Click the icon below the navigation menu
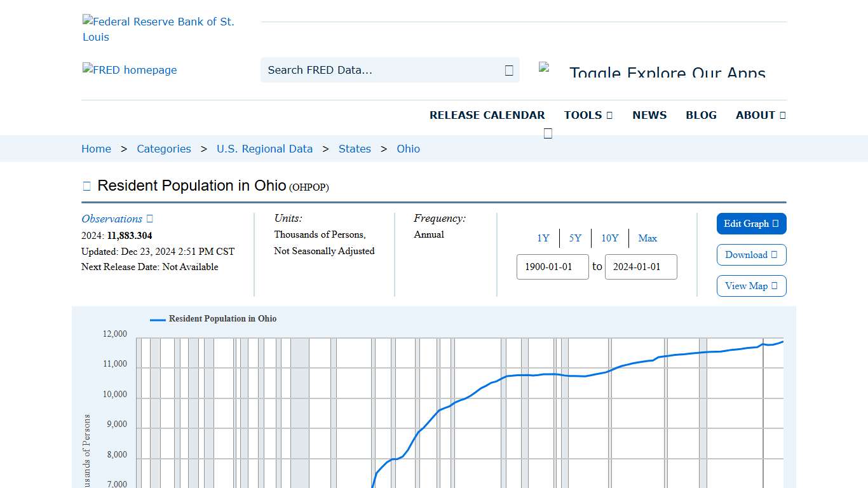Screen dimensions: 868x488 548,133
